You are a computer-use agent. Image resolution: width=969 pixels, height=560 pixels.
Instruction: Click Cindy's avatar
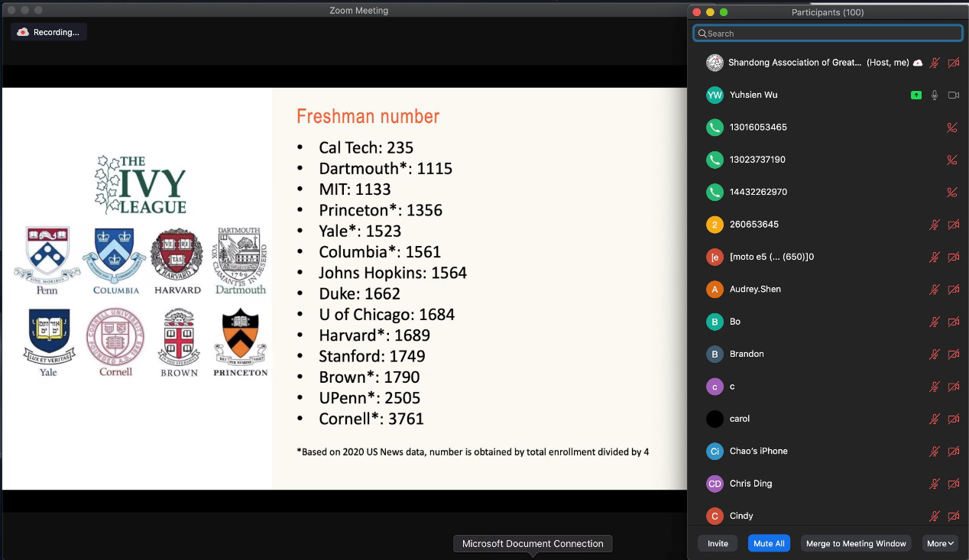click(715, 516)
